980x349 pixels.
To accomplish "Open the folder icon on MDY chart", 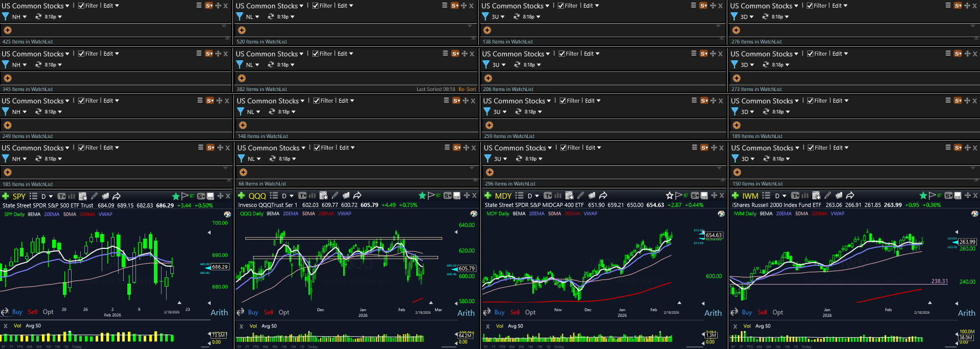I will pyautogui.click(x=592, y=196).
